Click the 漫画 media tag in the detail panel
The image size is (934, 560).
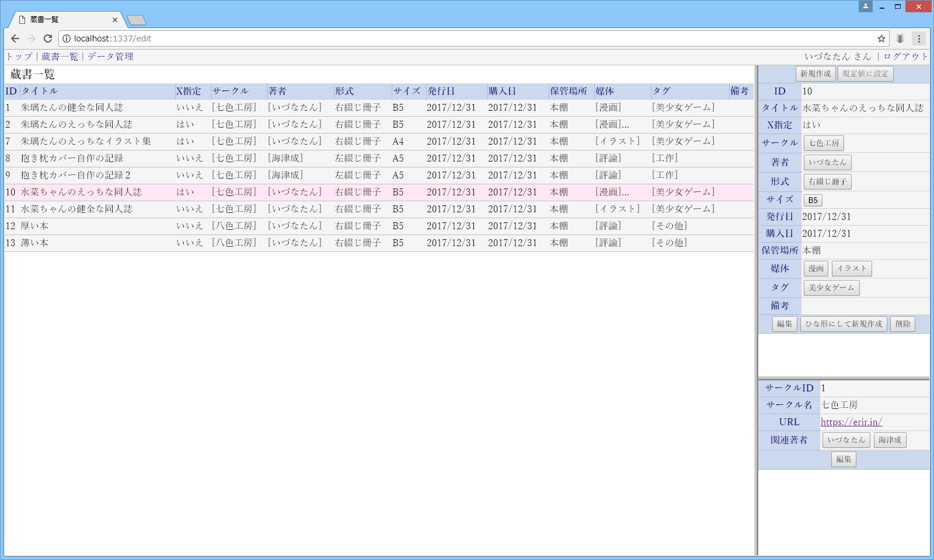[x=816, y=269]
